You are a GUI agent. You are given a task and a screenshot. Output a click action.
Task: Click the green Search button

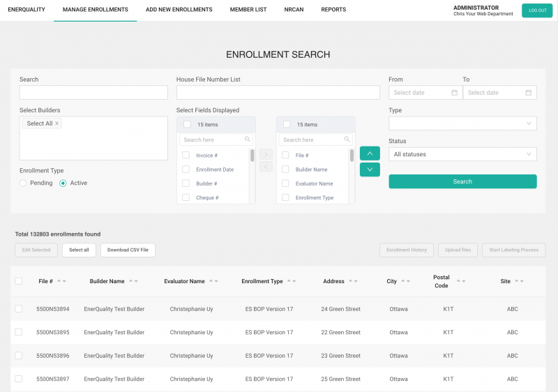(x=462, y=181)
